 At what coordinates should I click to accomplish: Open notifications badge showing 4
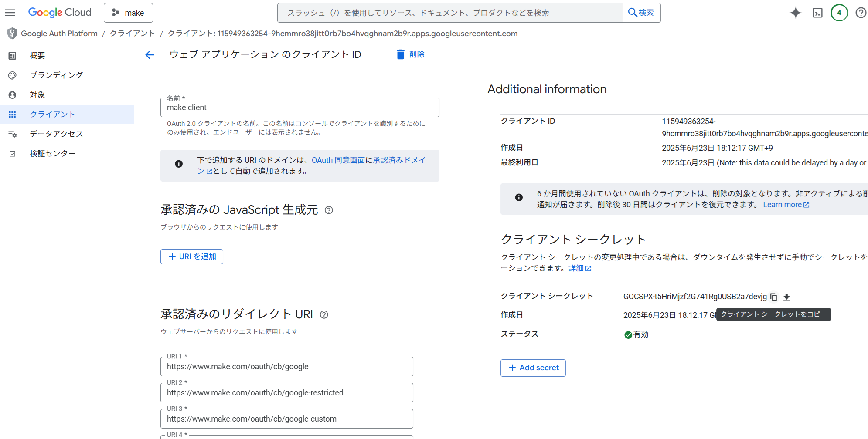click(x=839, y=13)
